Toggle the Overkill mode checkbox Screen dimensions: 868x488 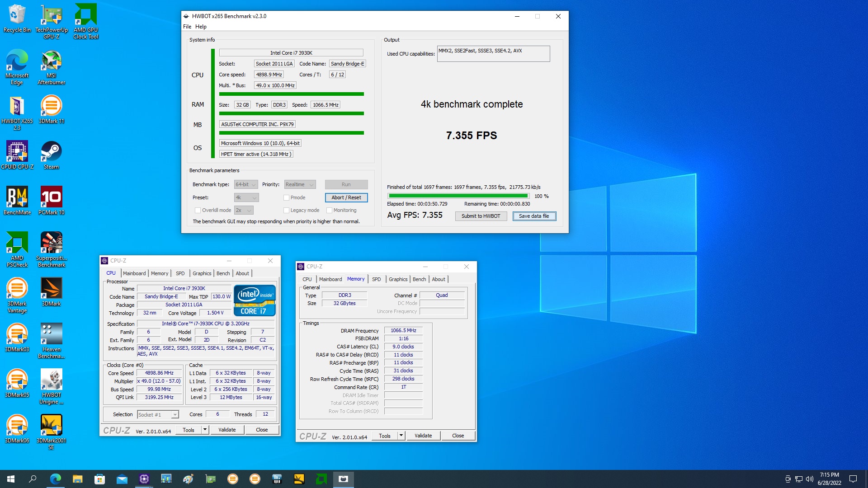click(x=198, y=210)
